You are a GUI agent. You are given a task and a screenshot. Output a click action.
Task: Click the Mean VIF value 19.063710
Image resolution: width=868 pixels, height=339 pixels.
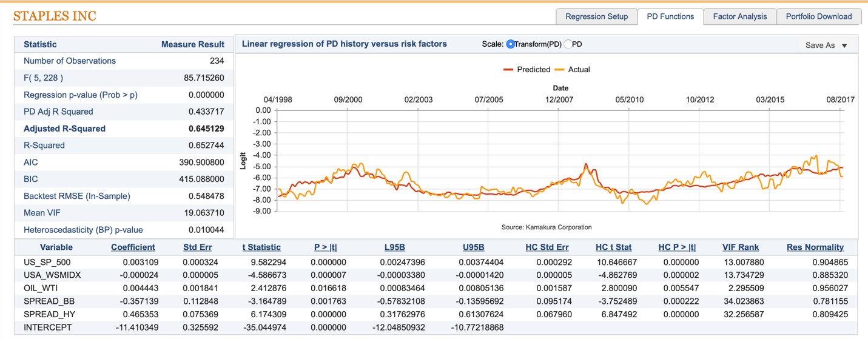204,213
